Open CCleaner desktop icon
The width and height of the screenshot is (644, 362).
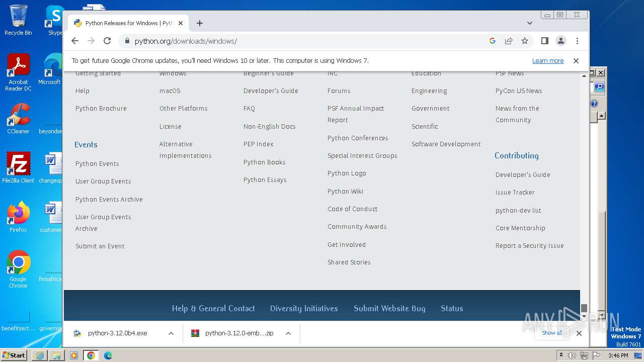[x=19, y=119]
